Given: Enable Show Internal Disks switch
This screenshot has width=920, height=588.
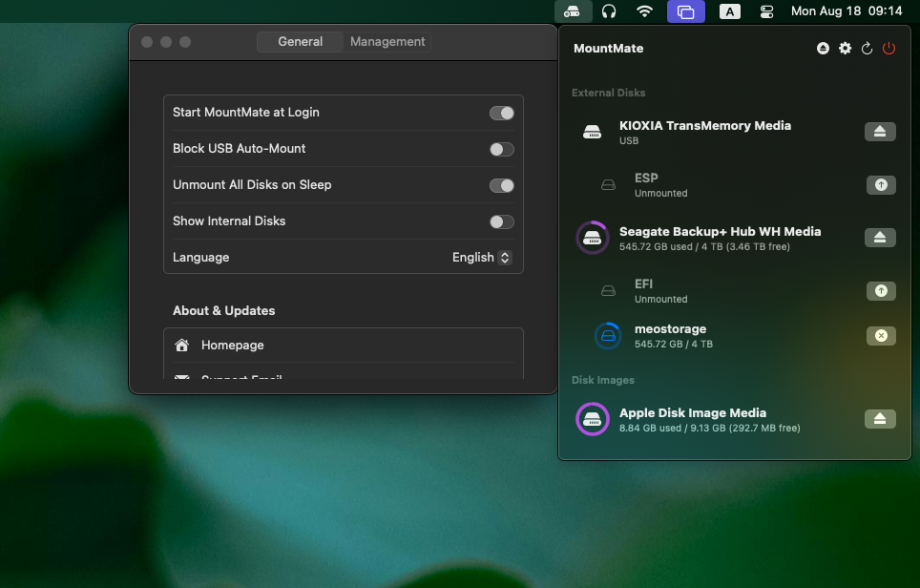Looking at the screenshot, I should pos(502,221).
